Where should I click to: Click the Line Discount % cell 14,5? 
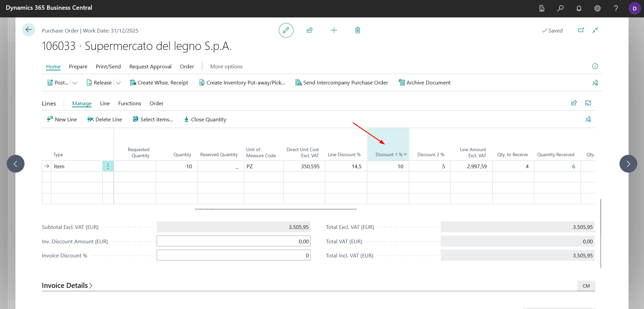346,167
